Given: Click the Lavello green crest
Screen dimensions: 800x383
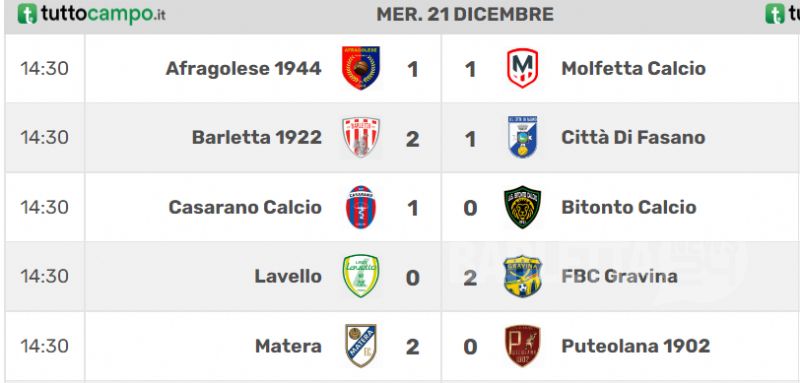Looking at the screenshot, I should point(361,276).
